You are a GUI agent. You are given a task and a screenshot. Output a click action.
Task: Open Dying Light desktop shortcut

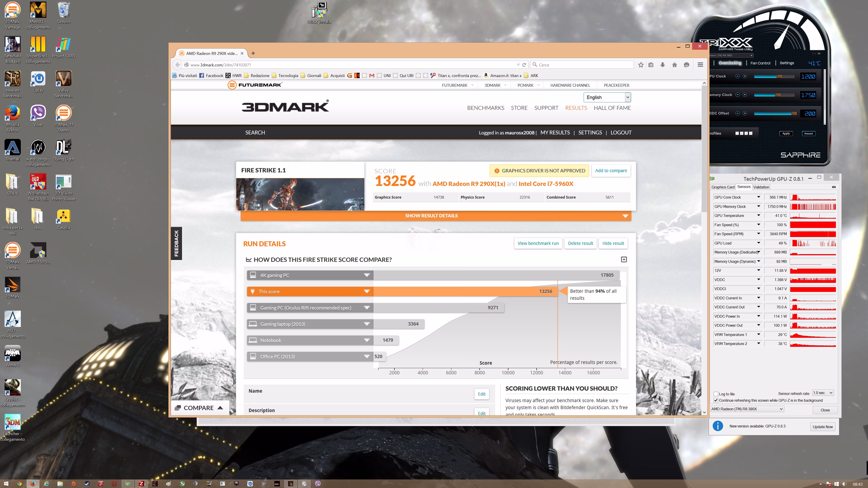[x=63, y=150]
